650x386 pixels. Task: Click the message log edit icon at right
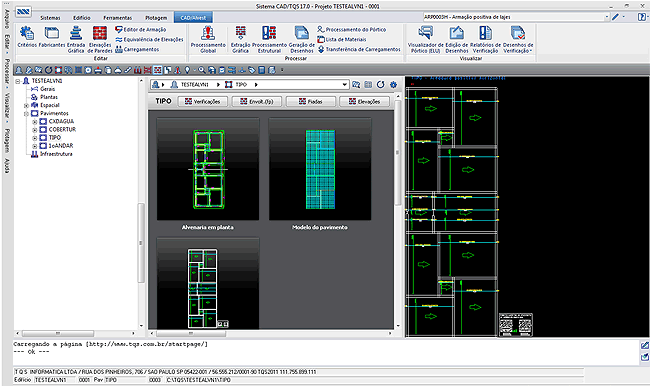644,345
